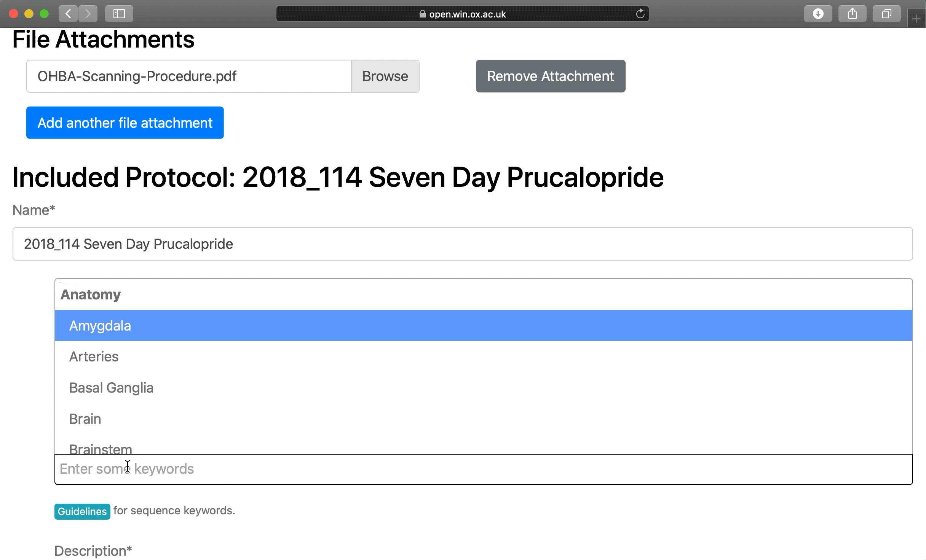Open the Guidelines link badge
The height and width of the screenshot is (560, 926).
pos(82,511)
